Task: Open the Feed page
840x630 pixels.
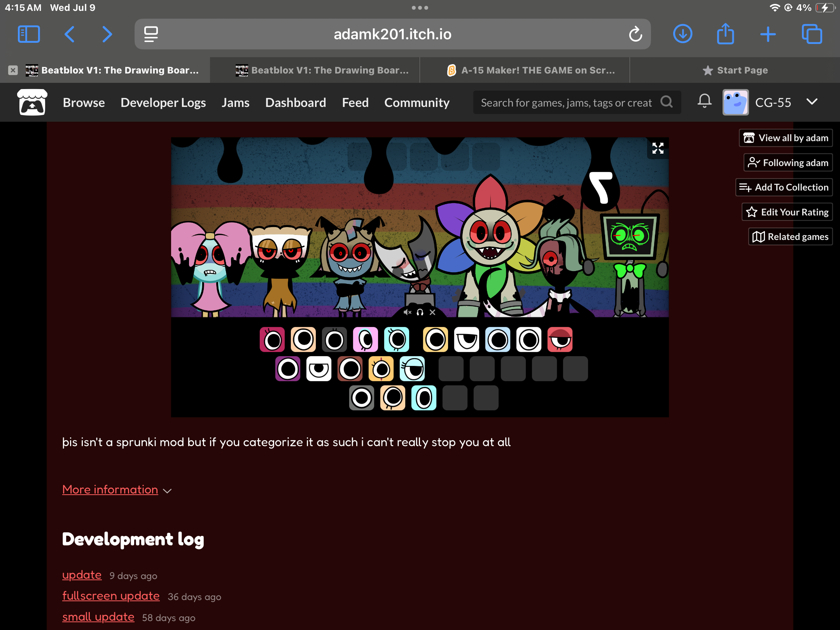Action: [355, 102]
